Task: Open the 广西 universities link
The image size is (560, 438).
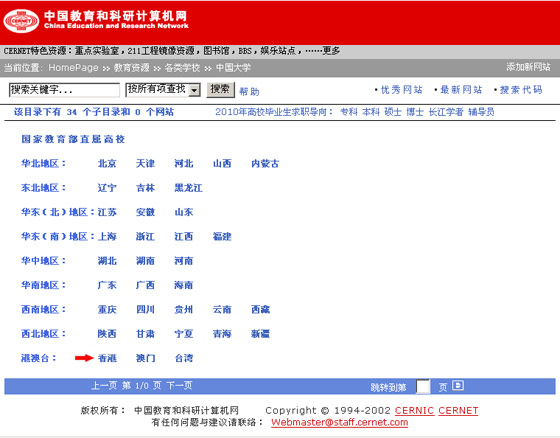Action: (145, 285)
